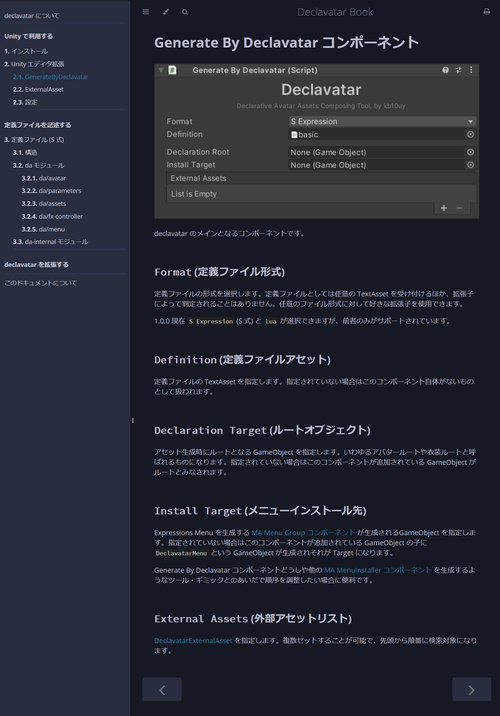Screen dimensions: 500x716
Task: Follow 'MA MenuInstaller コンポーネント' link
Action: 378,570
